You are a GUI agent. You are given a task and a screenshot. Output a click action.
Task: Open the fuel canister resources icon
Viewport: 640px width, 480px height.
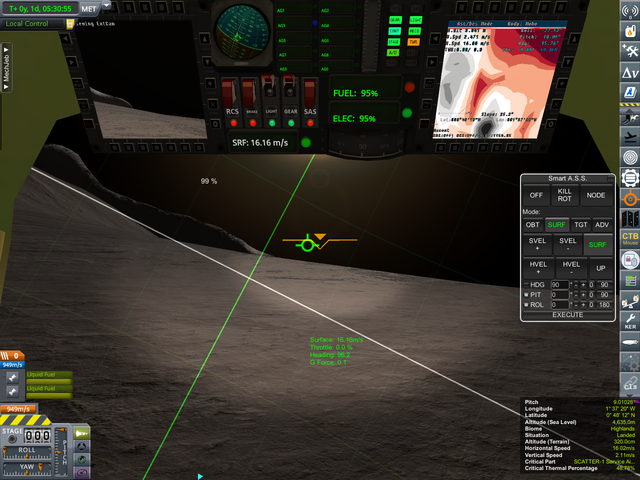tap(630, 31)
